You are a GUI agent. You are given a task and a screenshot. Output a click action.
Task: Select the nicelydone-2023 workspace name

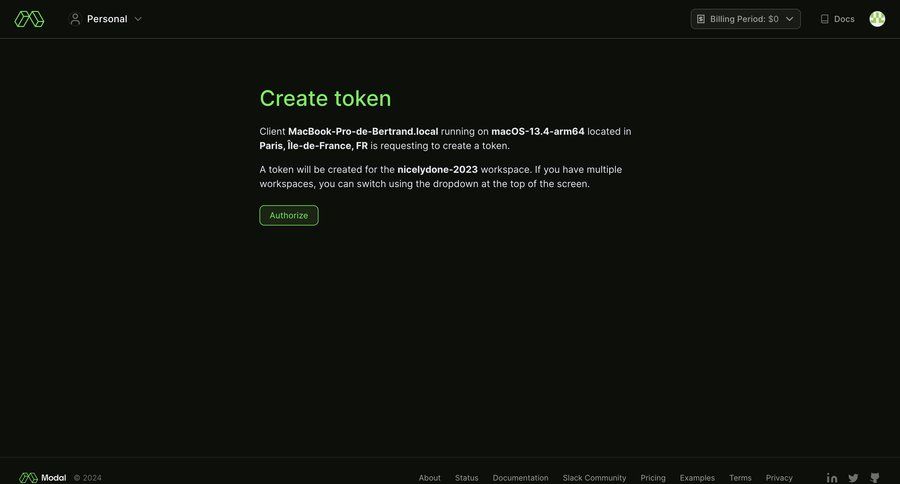(x=437, y=169)
